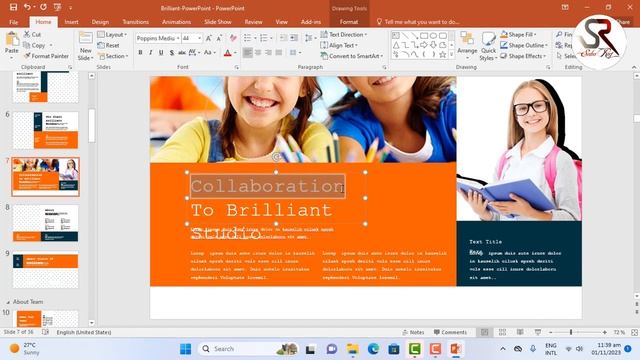
Task: Open Shape Effects menu
Action: (524, 56)
